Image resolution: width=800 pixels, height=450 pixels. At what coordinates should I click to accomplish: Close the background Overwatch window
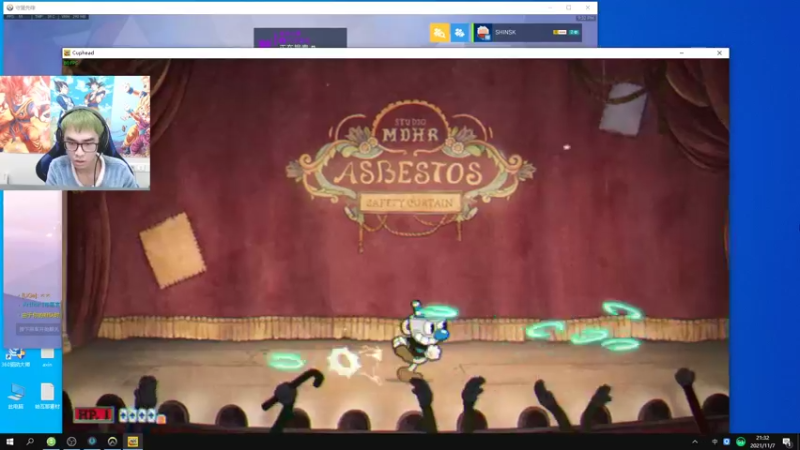(588, 8)
